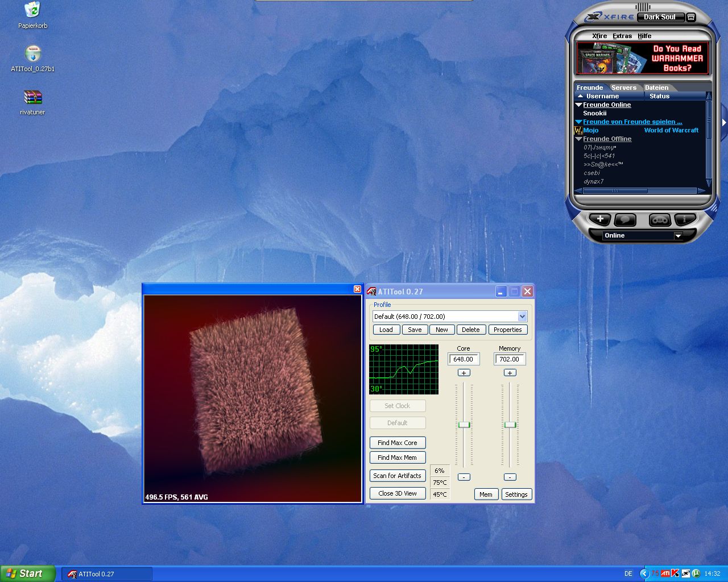
Task: Click the Kaspersky tray icon
Action: (675, 573)
